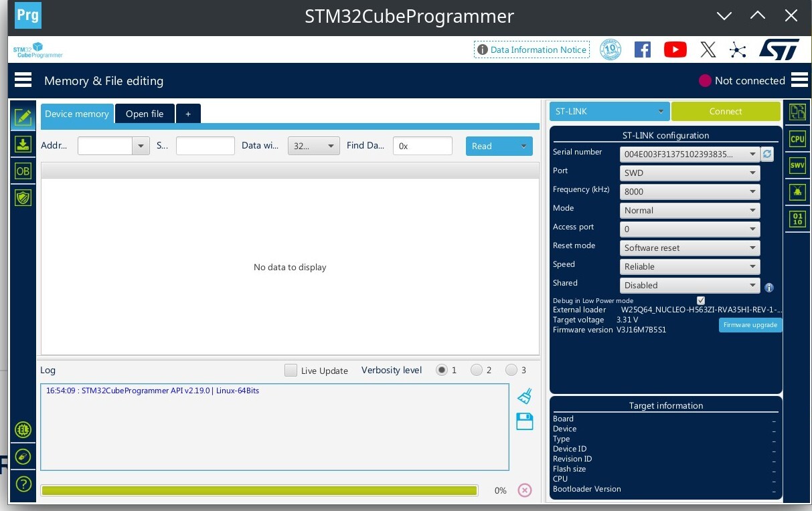Expand the Reset mode dropdown
This screenshot has width=812, height=511.
point(689,247)
